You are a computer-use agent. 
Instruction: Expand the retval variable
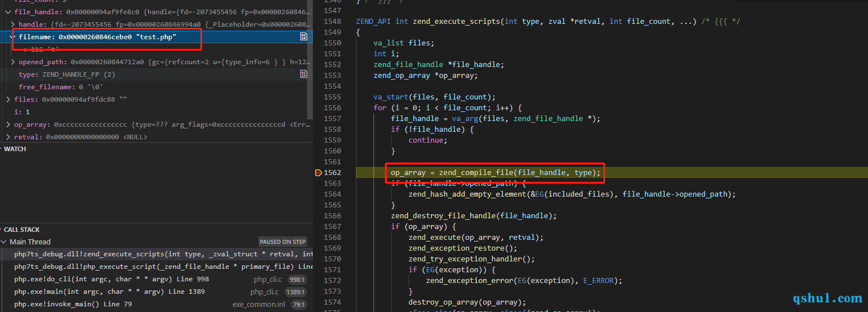[9, 137]
